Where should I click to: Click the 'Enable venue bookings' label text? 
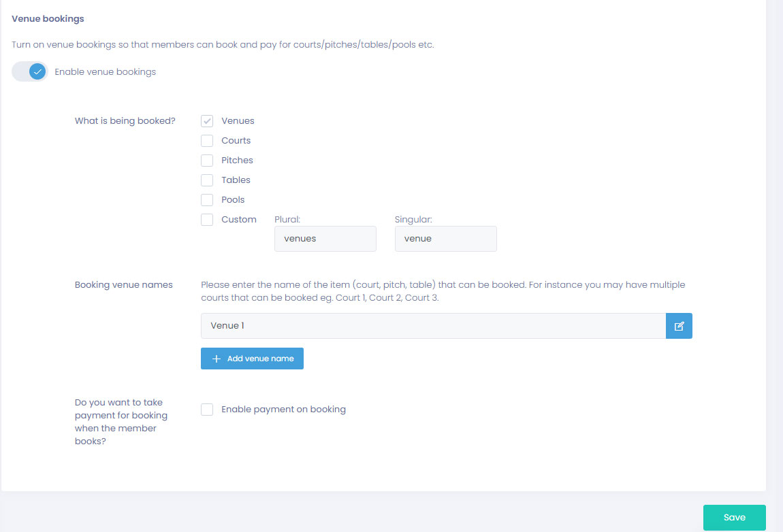(105, 71)
